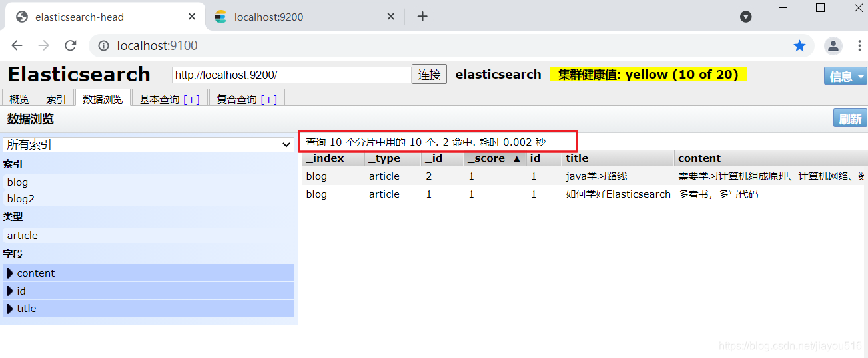Screen dimensions: 868x358
Task: Sort by the _type column header
Action: coord(393,158)
